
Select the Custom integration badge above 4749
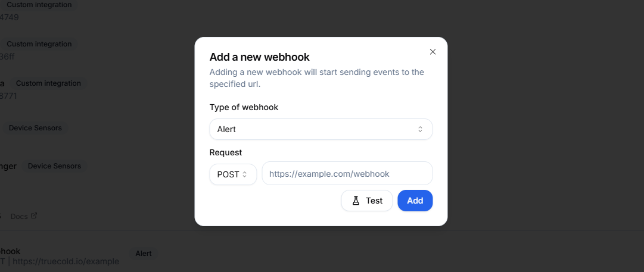click(39, 5)
